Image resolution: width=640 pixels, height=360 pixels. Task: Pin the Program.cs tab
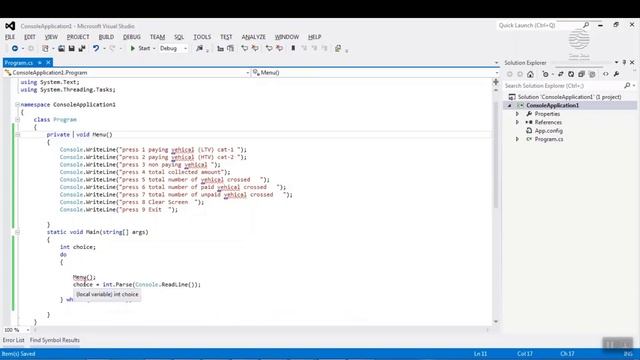tap(40, 62)
